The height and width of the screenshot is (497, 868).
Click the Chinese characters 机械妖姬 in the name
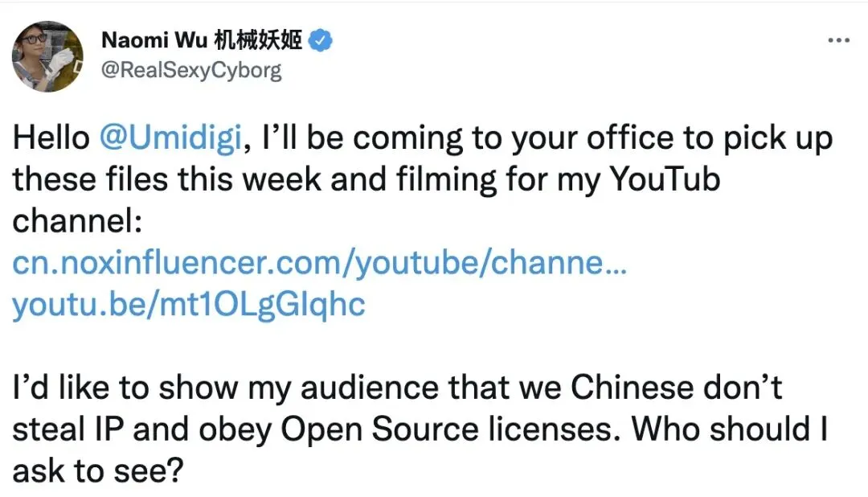click(258, 40)
